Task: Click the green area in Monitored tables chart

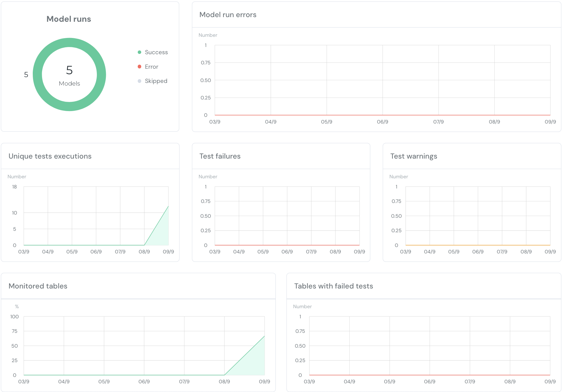Action: (255, 362)
